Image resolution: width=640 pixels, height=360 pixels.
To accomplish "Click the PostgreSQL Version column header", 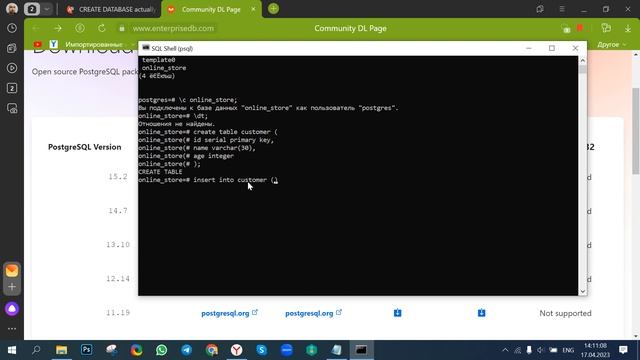I will 84,147.
